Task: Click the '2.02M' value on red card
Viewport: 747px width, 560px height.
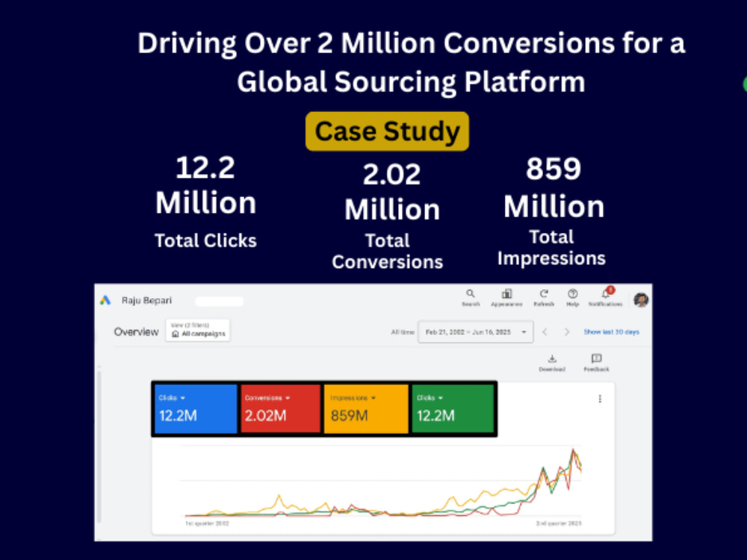Action: coord(265,416)
